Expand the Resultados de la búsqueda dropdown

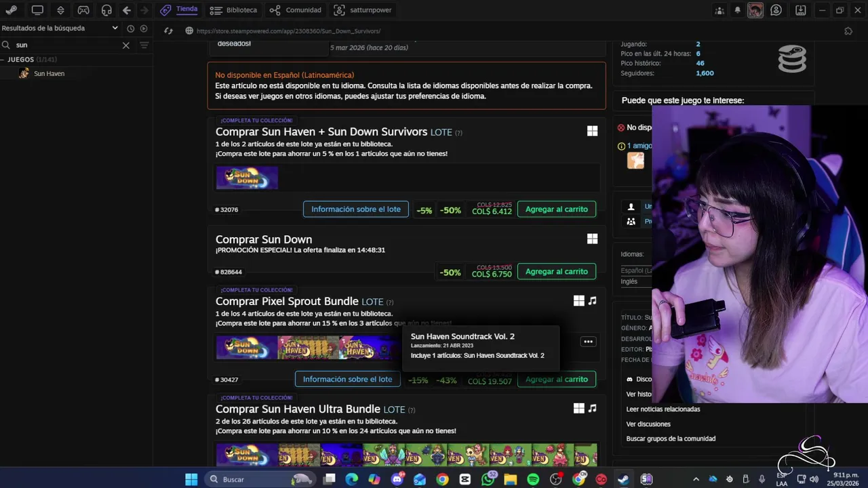pos(115,28)
